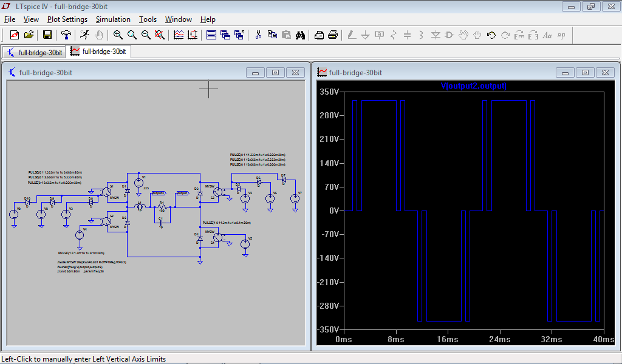Click the Rotate component icon
Screen dimensions: 622x364
pyautogui.click(x=519, y=35)
